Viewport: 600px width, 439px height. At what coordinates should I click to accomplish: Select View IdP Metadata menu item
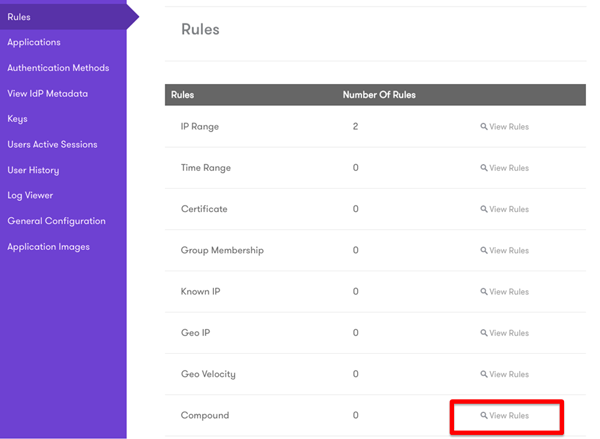(48, 93)
